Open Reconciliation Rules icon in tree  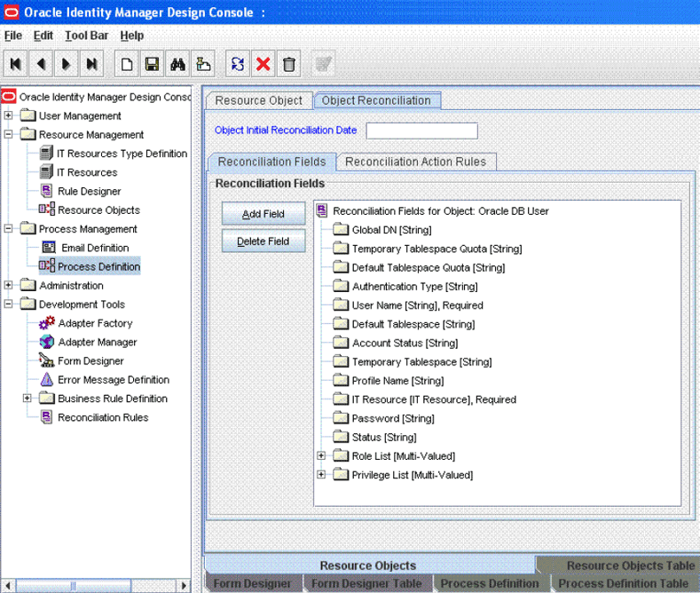tap(46, 417)
